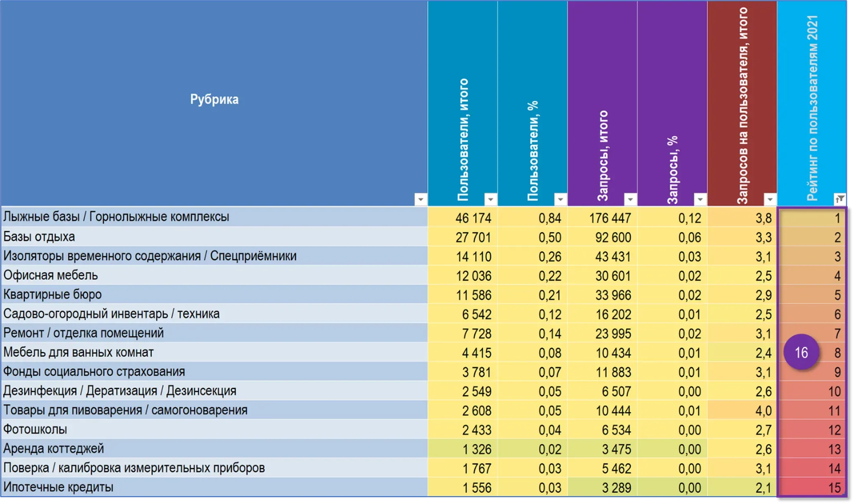Viewport: 854px width, 504px height.
Task: Click the Аренда коттеджей cell
Action: (x=214, y=449)
